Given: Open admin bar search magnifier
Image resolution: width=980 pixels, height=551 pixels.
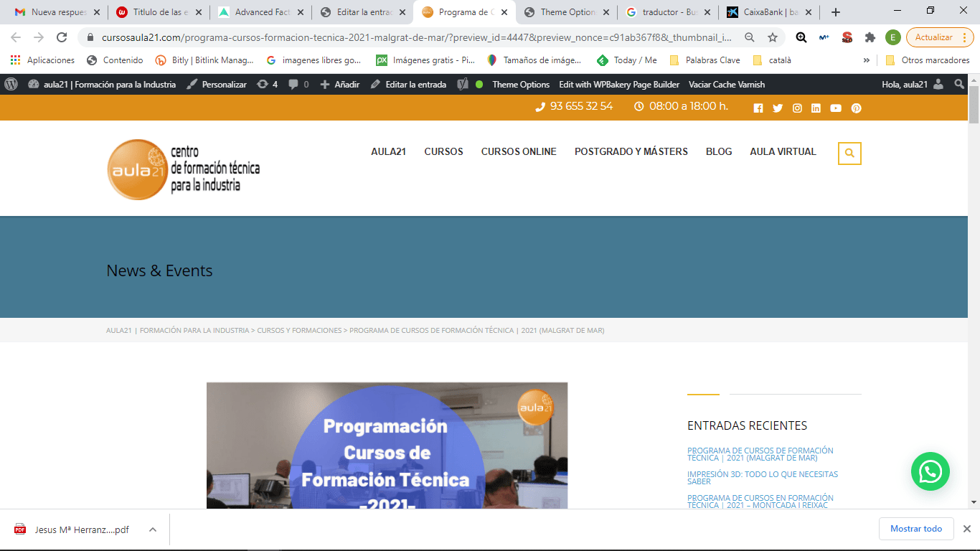Looking at the screenshot, I should click(959, 84).
